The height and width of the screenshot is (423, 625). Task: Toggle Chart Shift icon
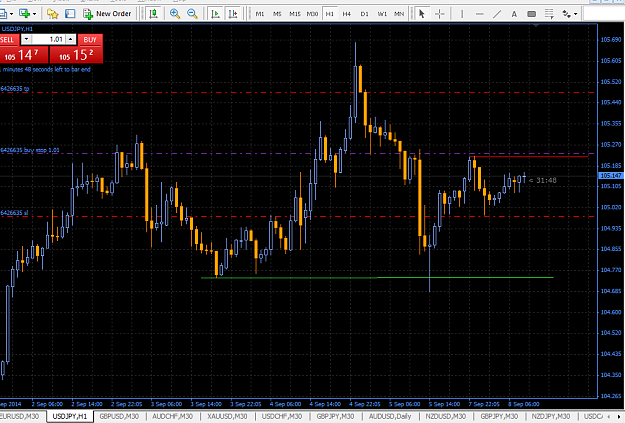232,14
